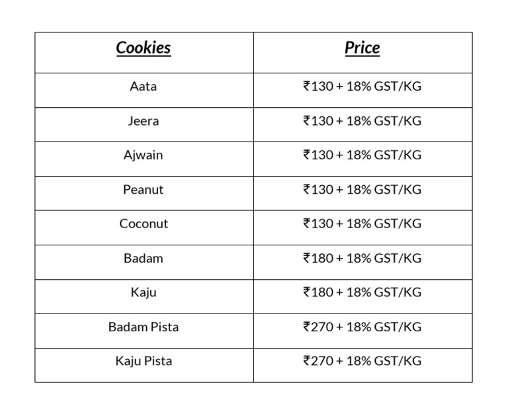Screen dimensions: 508x420
Task: Click the Cookies column header
Action: pyautogui.click(x=144, y=48)
